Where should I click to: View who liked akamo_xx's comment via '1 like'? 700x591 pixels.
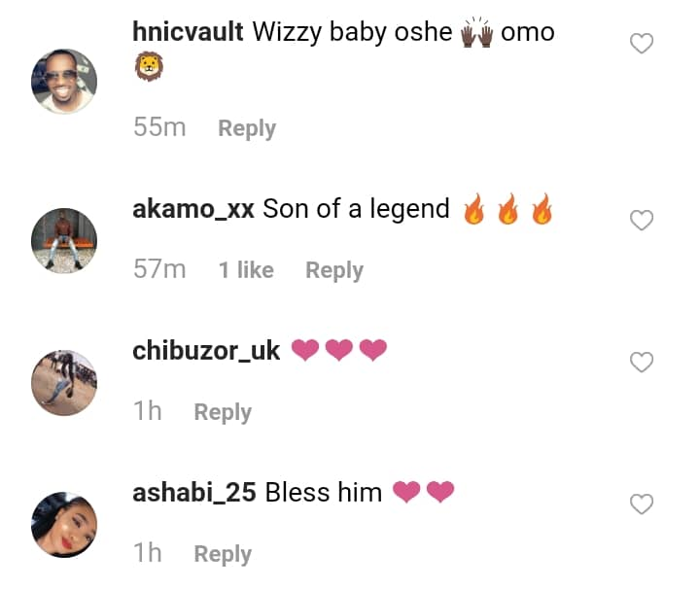click(246, 270)
